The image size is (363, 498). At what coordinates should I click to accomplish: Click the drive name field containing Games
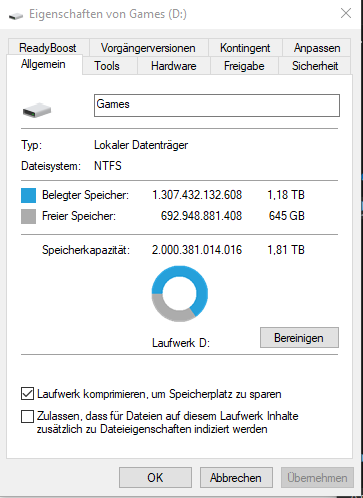click(217, 105)
